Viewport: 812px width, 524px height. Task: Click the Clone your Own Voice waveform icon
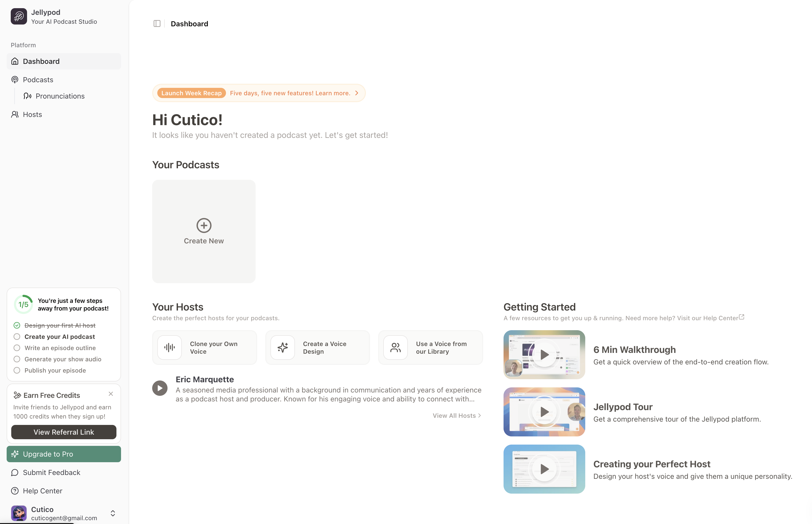[x=169, y=347]
